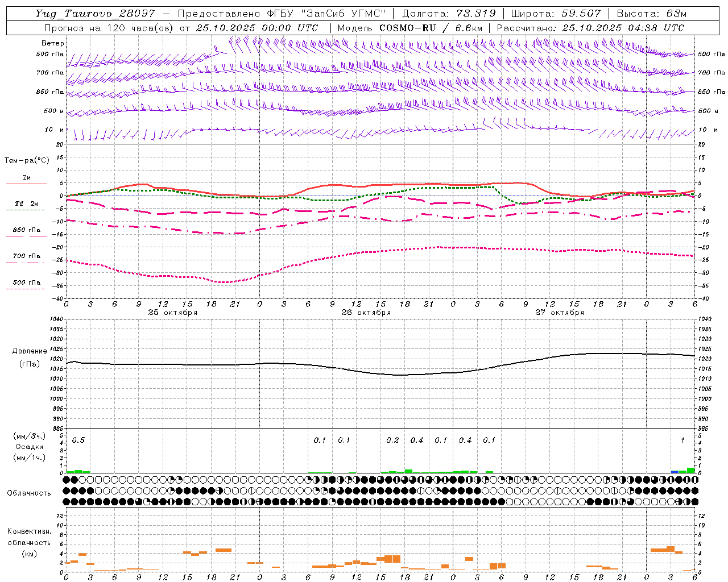Click the 25 октября date label
The image size is (728, 582).
[173, 313]
